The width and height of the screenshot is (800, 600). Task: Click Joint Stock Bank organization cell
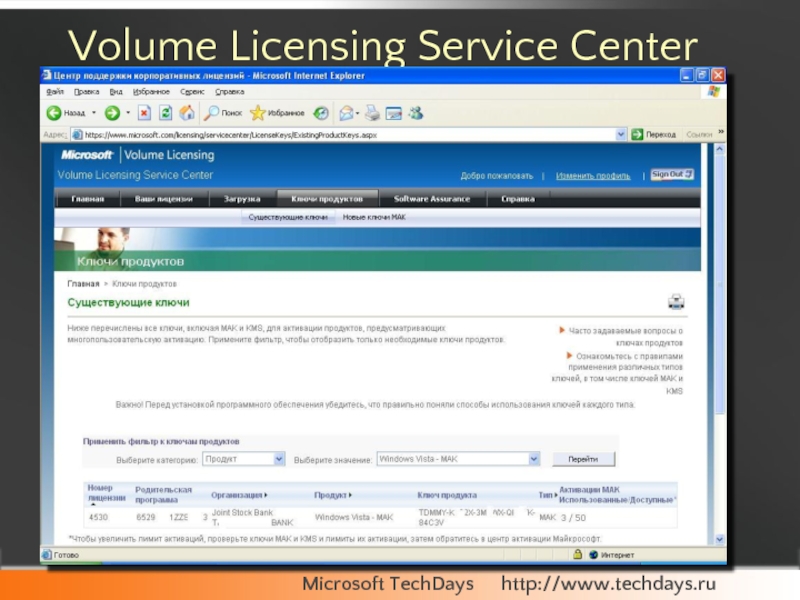tap(252, 517)
